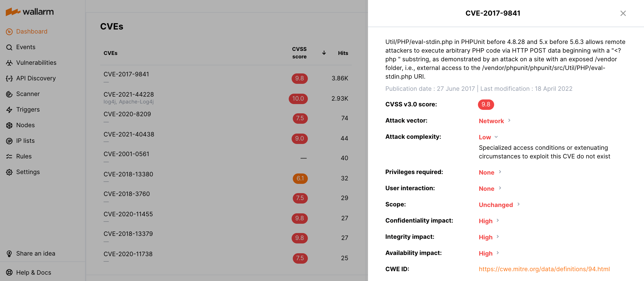
Task: Select the CVE-2020-8209 row
Action: point(127,114)
